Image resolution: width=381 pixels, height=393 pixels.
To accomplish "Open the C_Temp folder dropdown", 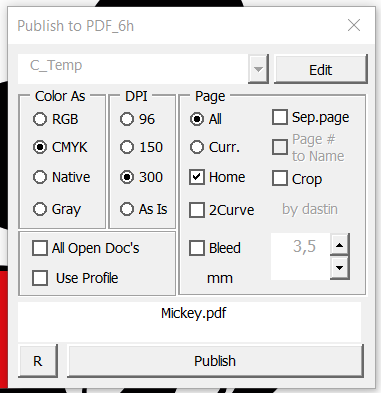I will point(258,69).
